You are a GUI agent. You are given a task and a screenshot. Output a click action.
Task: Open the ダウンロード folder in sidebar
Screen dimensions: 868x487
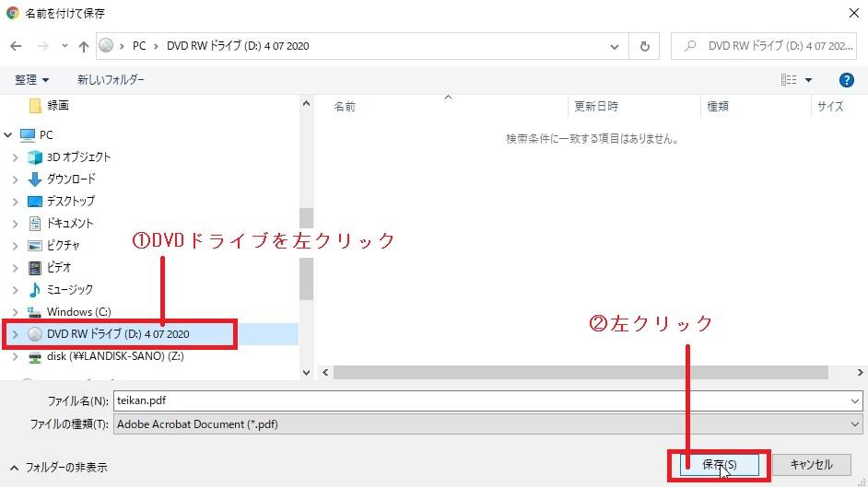pos(70,179)
